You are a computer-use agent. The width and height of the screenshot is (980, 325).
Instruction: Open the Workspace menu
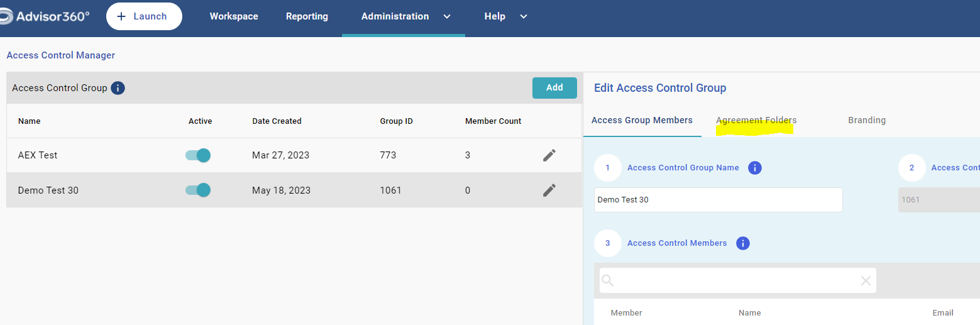pyautogui.click(x=234, y=16)
